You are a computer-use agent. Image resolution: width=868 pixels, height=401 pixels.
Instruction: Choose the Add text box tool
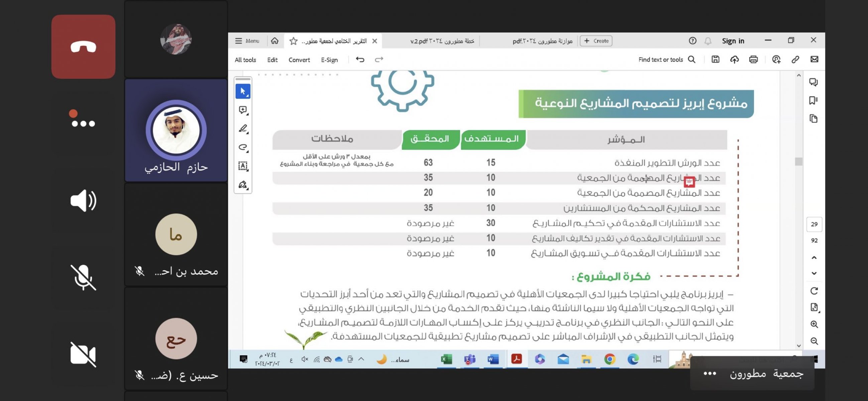click(x=243, y=166)
